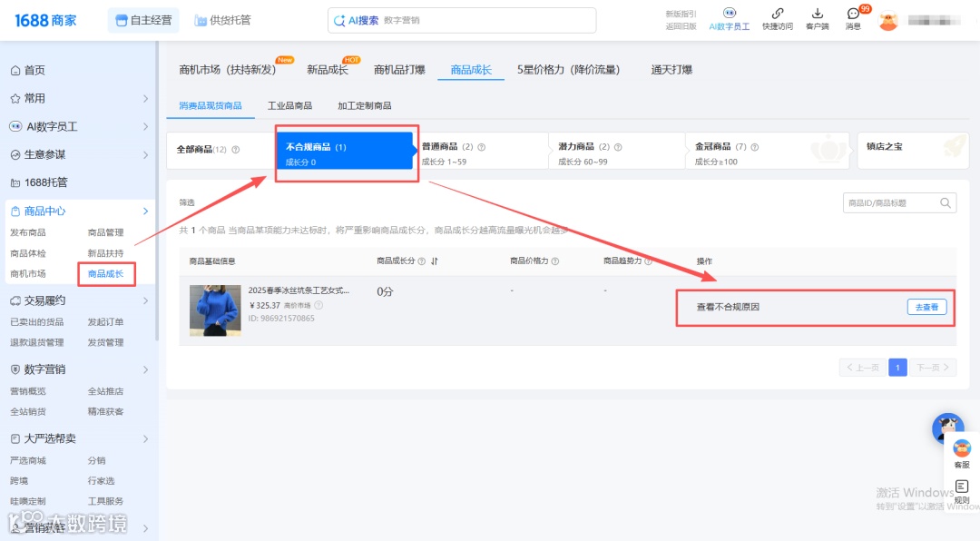
Task: Click help icon beside 商品价格力 column
Action: pos(555,261)
